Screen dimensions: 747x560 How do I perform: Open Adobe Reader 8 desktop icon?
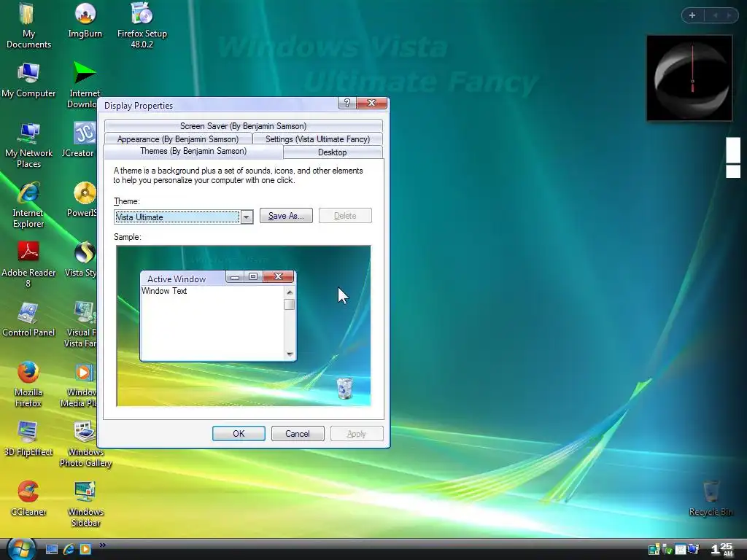[x=28, y=265]
